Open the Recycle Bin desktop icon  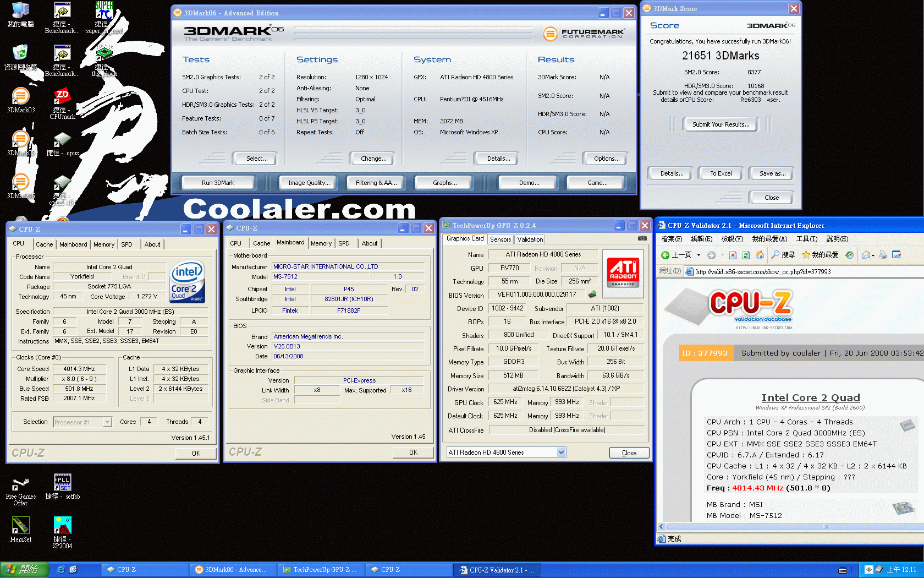21,57
